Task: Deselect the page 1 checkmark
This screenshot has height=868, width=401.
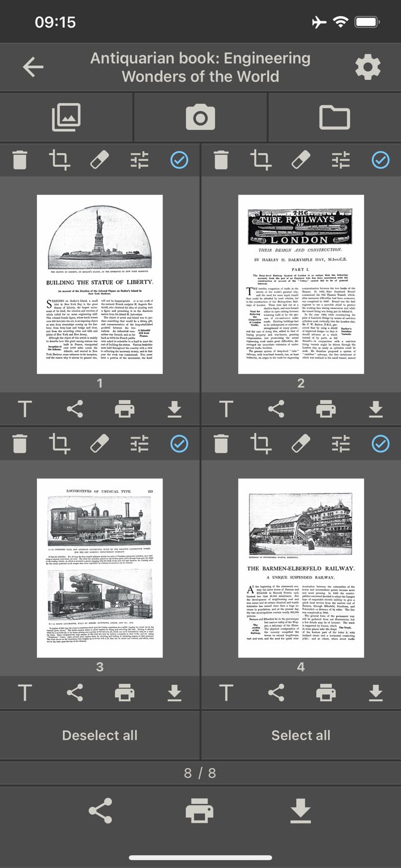Action: (x=179, y=160)
